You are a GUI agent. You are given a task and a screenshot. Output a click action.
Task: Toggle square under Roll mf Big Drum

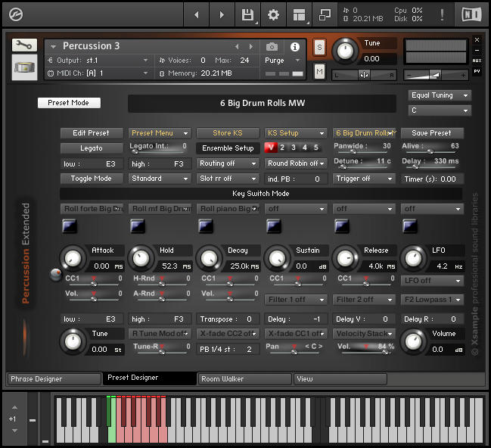click(x=137, y=226)
